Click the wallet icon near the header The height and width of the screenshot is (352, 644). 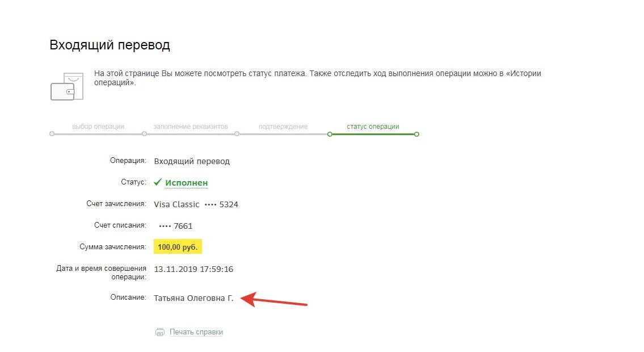coord(67,86)
